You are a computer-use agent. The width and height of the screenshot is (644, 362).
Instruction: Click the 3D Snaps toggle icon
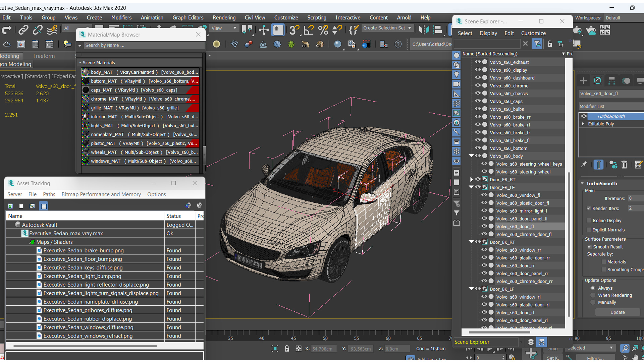pos(294,30)
